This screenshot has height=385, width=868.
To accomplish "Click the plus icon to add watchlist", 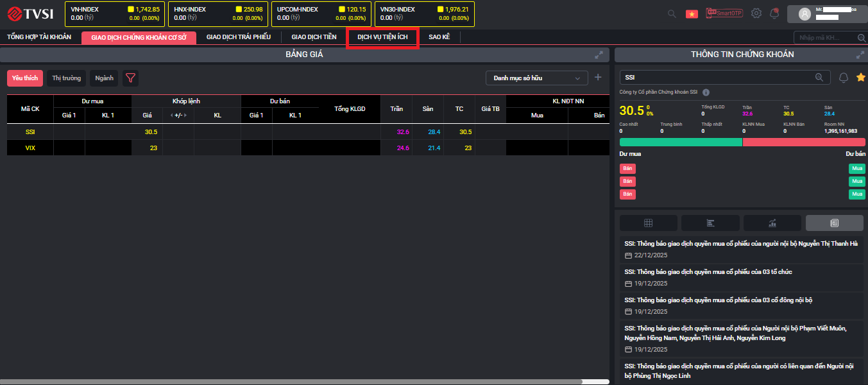I will [x=598, y=78].
